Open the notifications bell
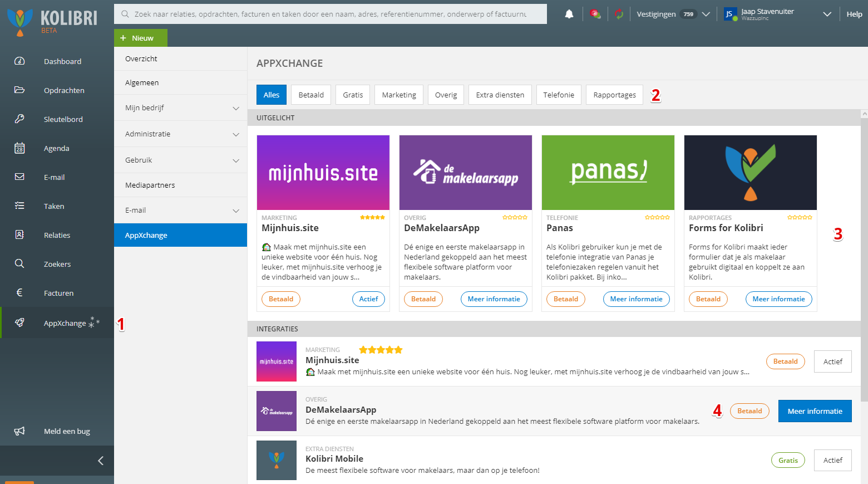868x484 pixels. point(569,14)
